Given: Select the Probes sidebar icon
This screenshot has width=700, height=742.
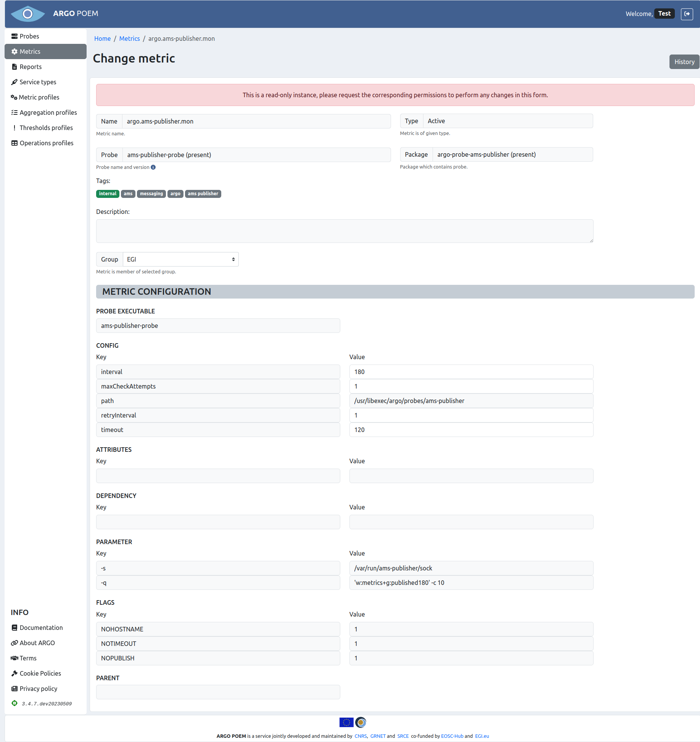Looking at the screenshot, I should tap(14, 36).
